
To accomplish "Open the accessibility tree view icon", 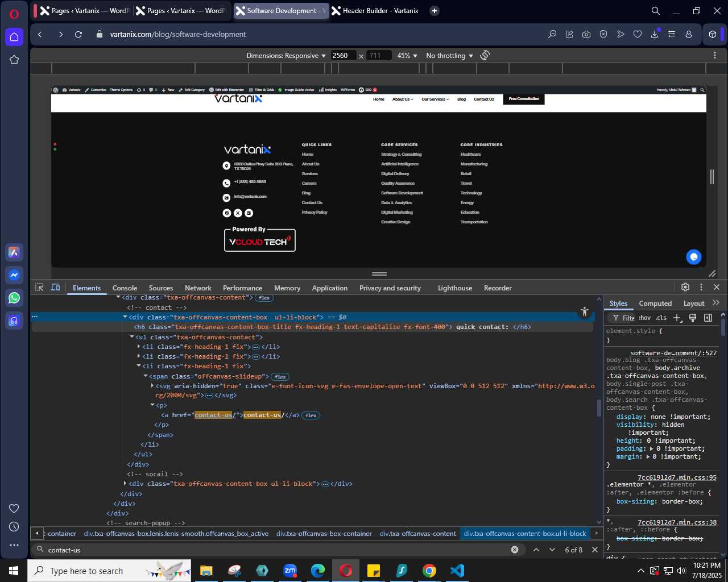I will click(x=584, y=311).
